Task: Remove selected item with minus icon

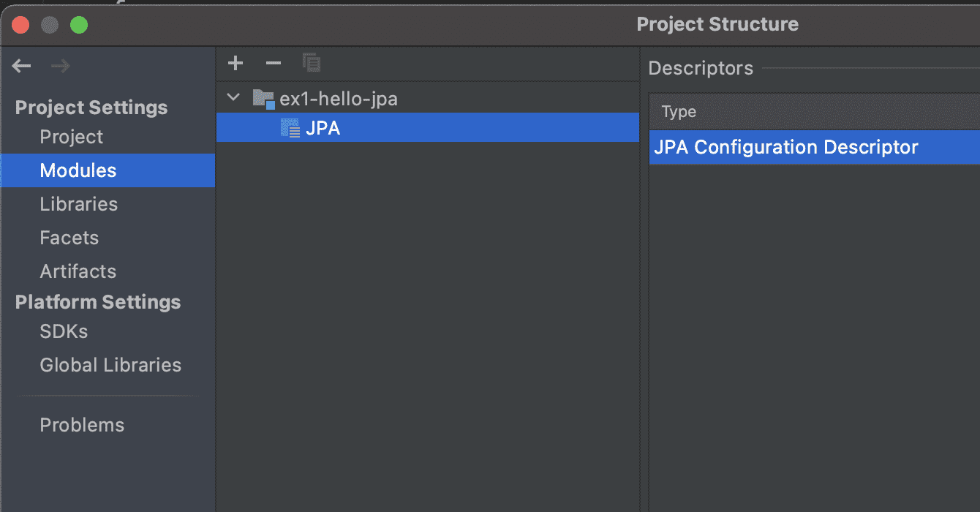Action: [274, 63]
